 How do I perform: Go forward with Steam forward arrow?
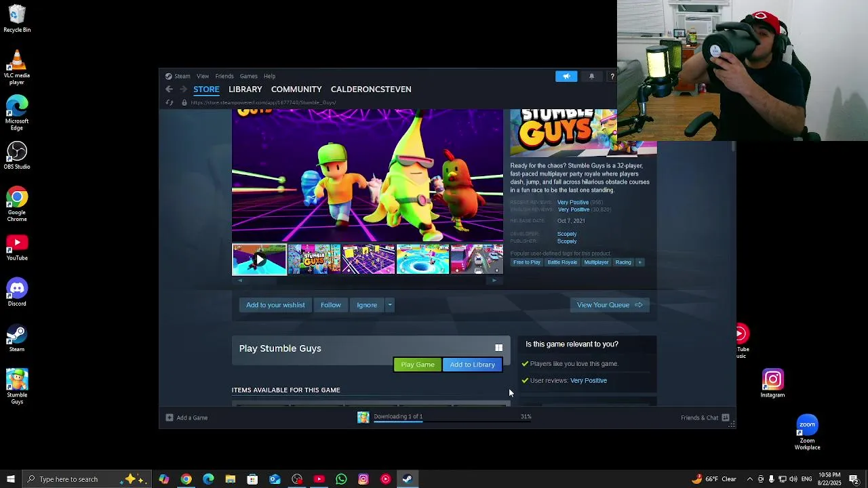coord(183,89)
